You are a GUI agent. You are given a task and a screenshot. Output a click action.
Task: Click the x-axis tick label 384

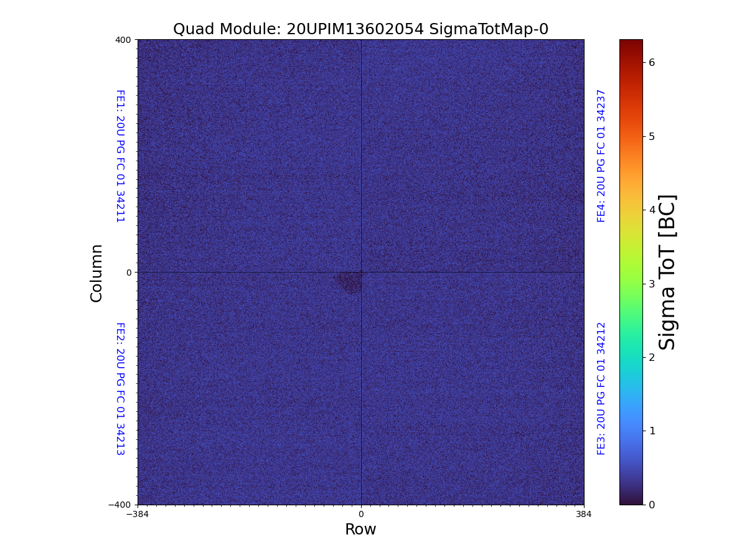[x=584, y=515]
